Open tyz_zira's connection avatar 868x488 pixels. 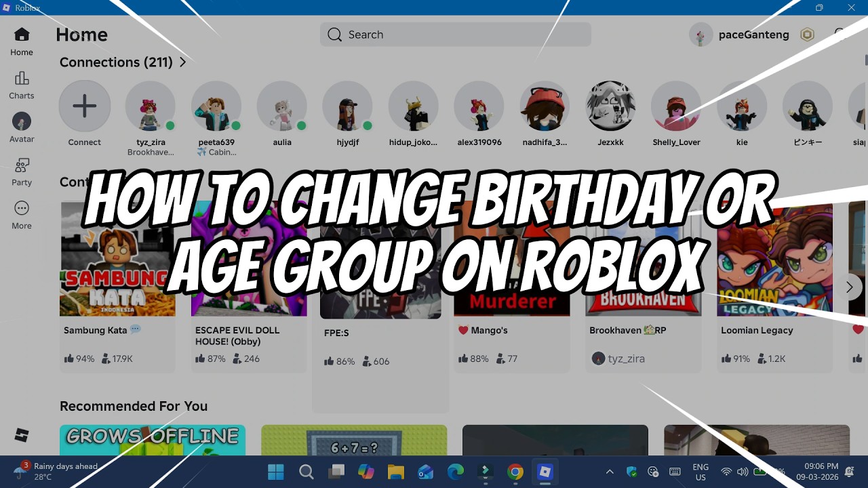point(151,106)
